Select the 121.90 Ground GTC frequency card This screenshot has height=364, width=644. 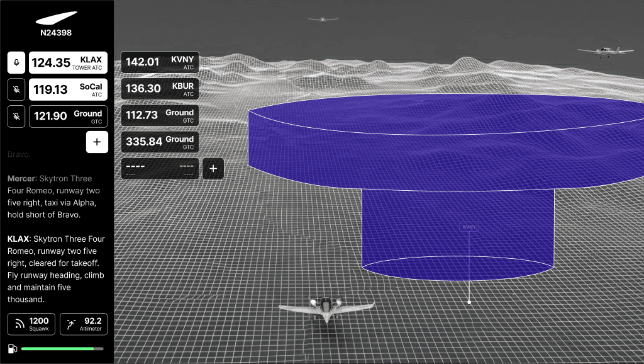(68, 117)
